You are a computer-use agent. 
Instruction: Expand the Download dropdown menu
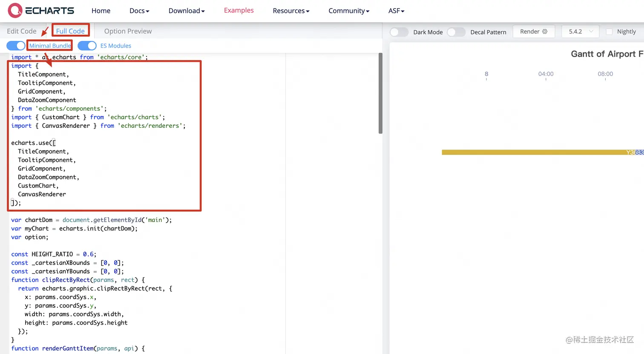click(x=187, y=11)
